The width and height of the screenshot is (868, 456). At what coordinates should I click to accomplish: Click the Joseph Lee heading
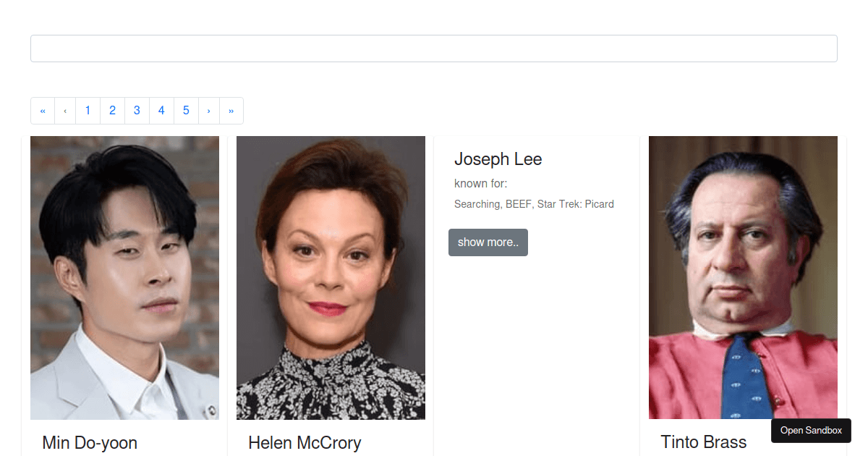[498, 159]
